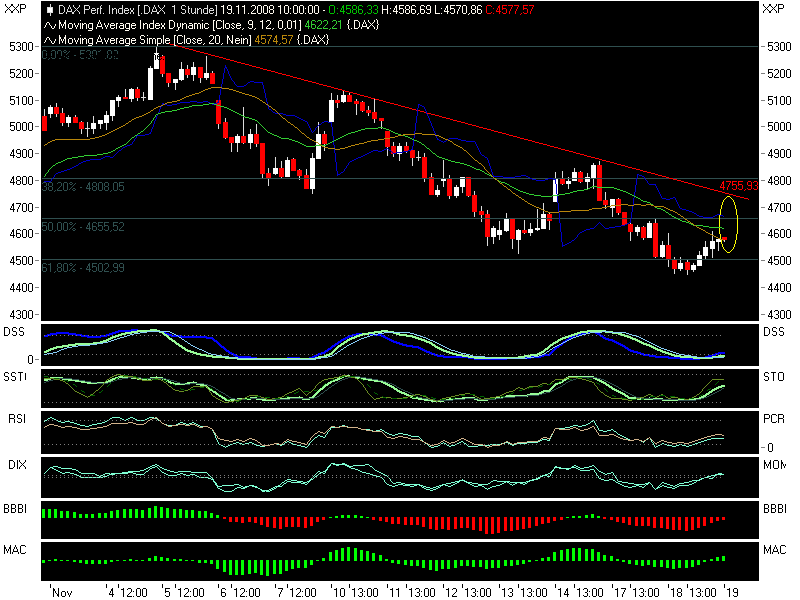Click the SSTI indicator label on the left
The width and height of the screenshot is (800, 600).
(x=14, y=377)
